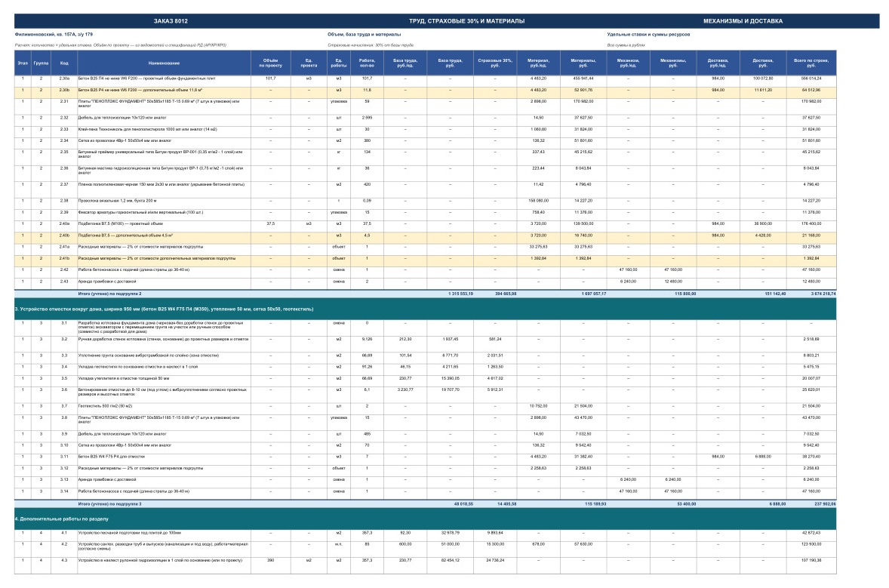Click the Работа бетононасоса row 2.42 name
The height and width of the screenshot is (588, 889).
(x=134, y=270)
